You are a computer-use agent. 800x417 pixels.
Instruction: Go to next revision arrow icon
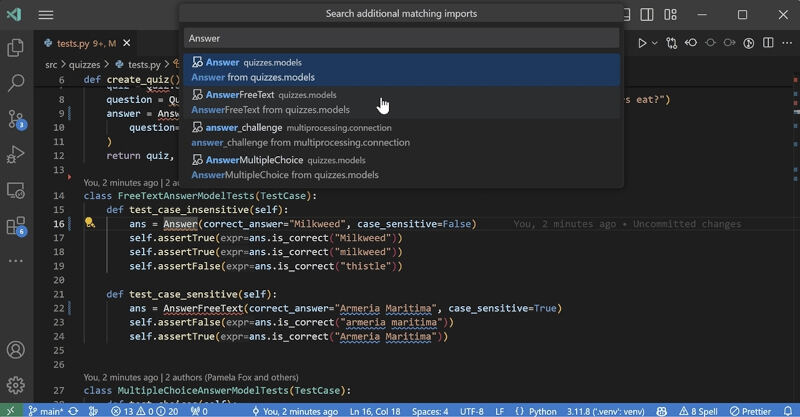coord(730,43)
